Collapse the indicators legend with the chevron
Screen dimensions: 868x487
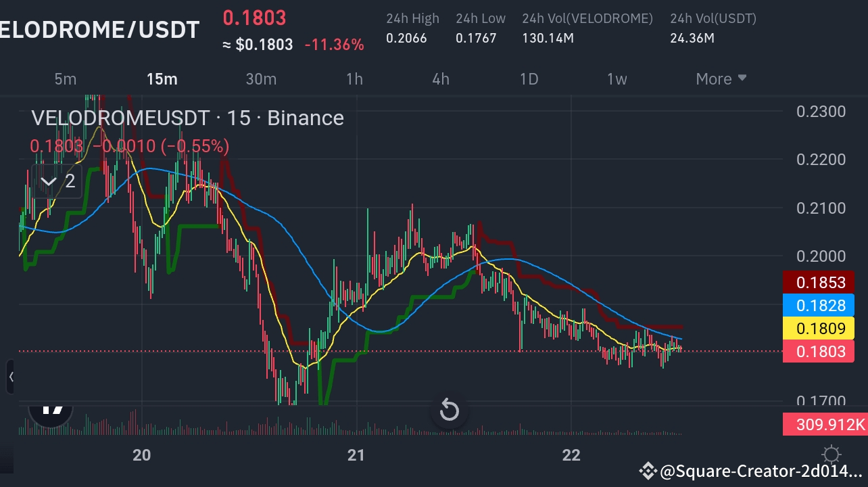pyautogui.click(x=47, y=181)
